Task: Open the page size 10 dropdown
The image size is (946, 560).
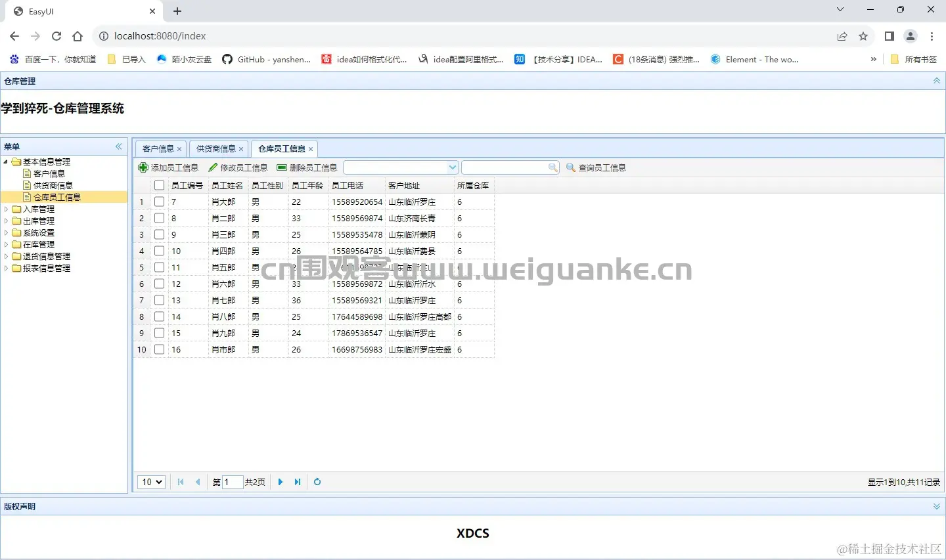Action: 151,482
